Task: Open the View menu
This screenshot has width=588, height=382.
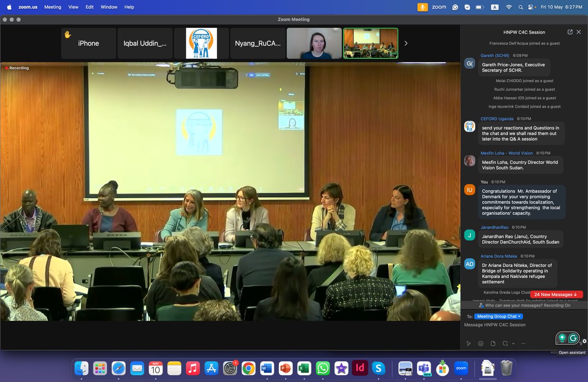Action: (73, 7)
